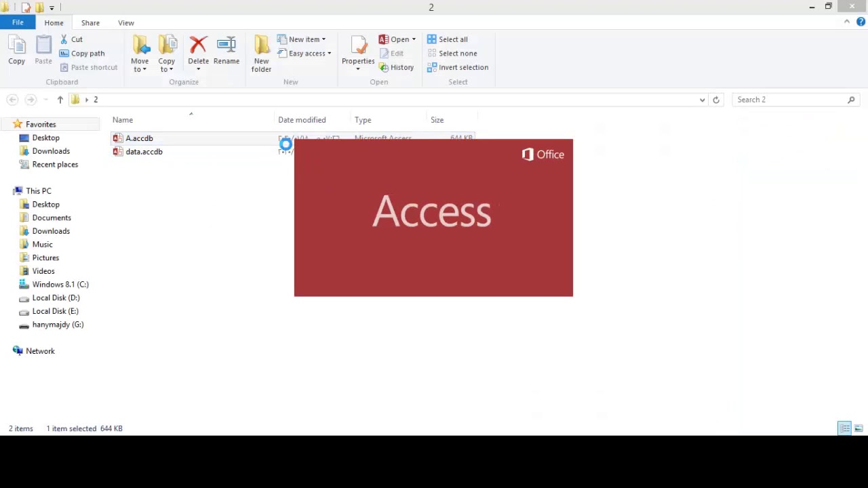The width and height of the screenshot is (868, 488).
Task: Select This PC in navigation pane
Action: 38,191
